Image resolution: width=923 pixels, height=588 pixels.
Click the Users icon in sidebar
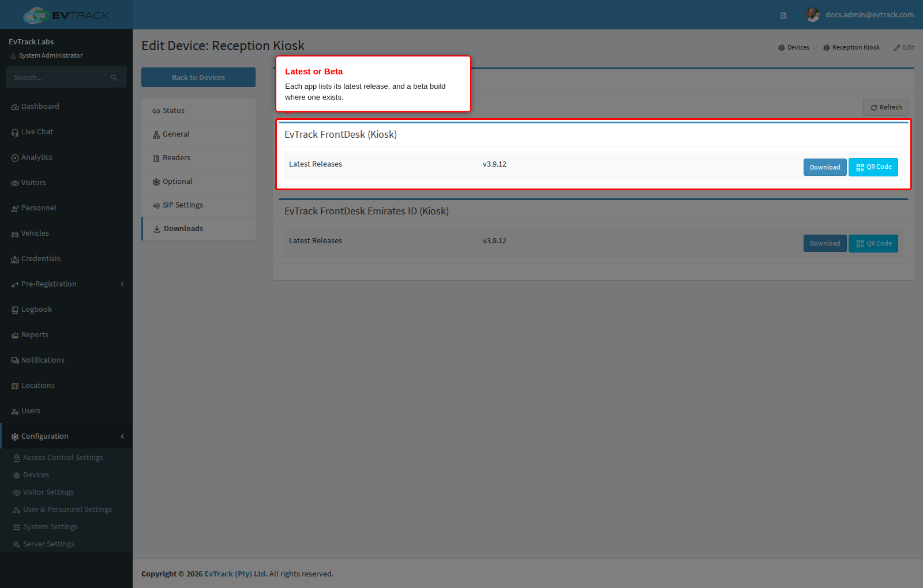[15, 412]
